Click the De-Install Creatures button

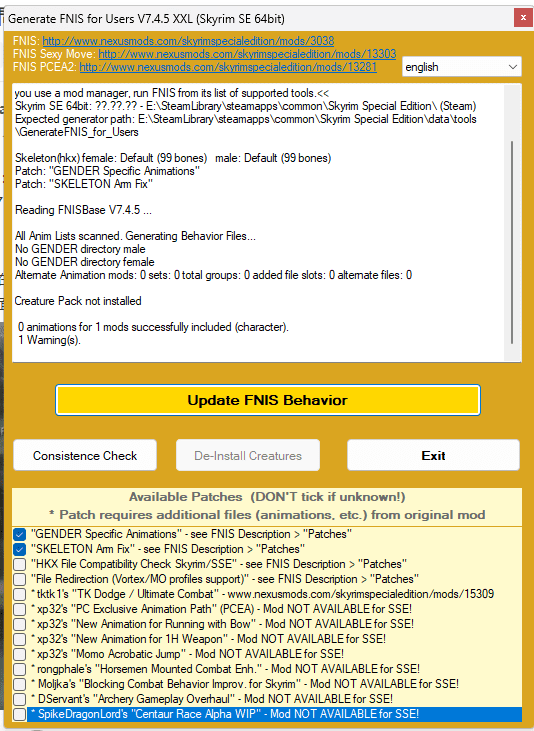248,455
